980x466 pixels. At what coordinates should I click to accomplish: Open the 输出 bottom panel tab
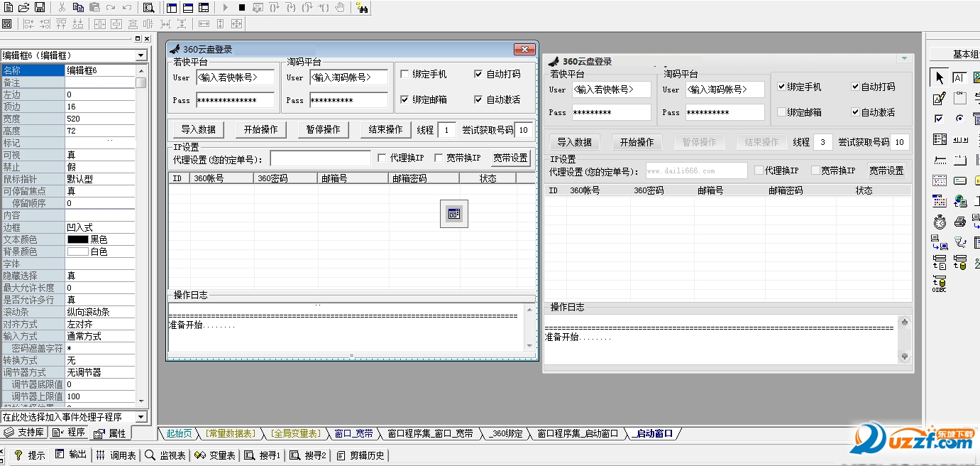[71, 455]
